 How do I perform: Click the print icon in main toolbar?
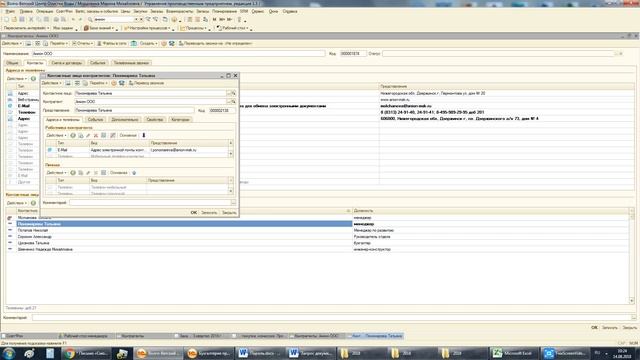(x=56, y=19)
